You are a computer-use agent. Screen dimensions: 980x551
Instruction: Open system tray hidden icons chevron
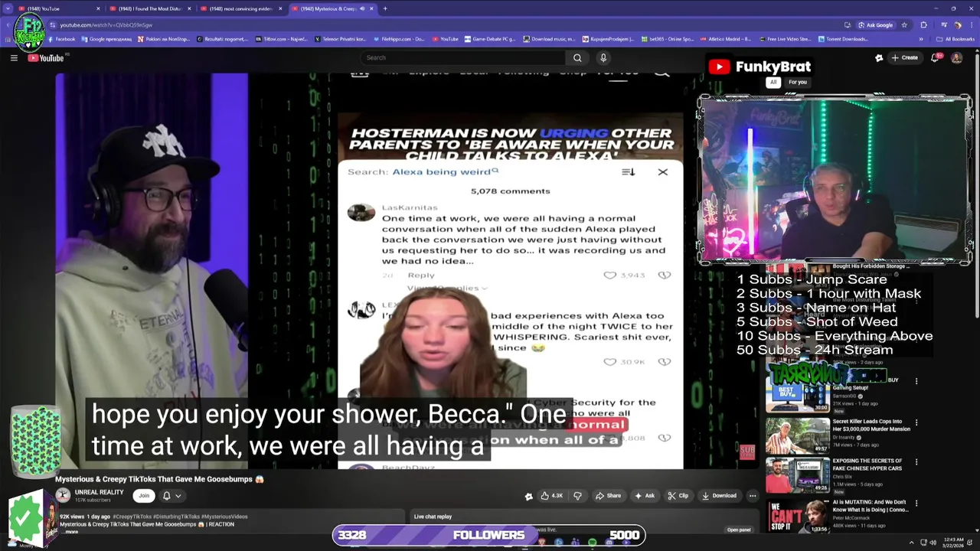click(911, 543)
